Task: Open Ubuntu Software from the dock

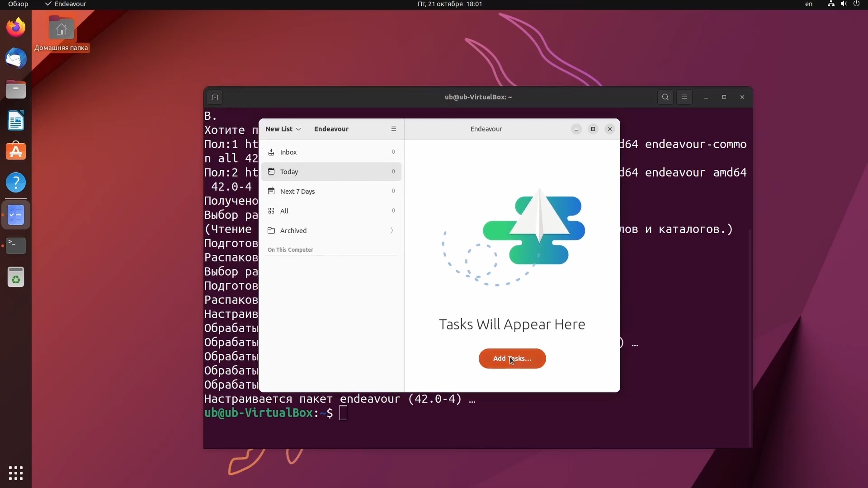Action: (16, 151)
